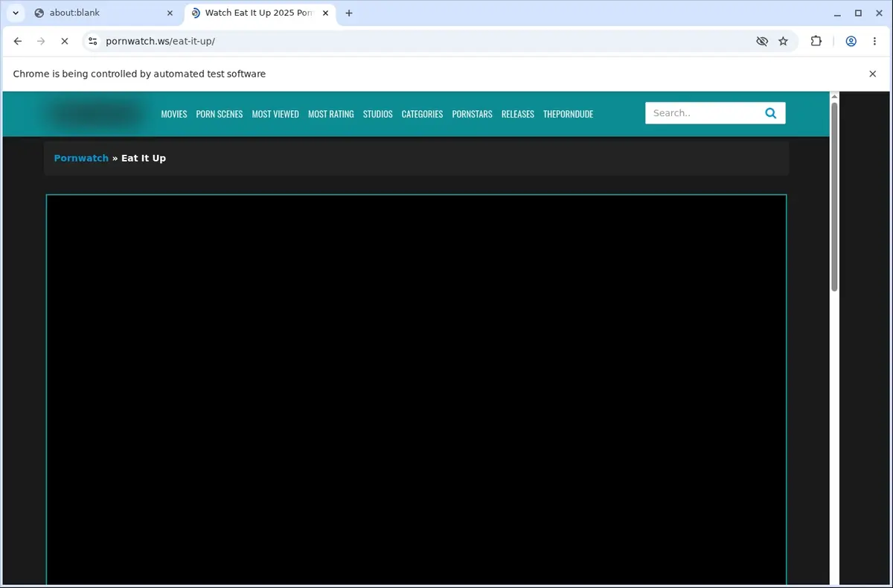The width and height of the screenshot is (893, 588).
Task: Click the page vertical scrollbar thumb
Action: click(x=834, y=196)
